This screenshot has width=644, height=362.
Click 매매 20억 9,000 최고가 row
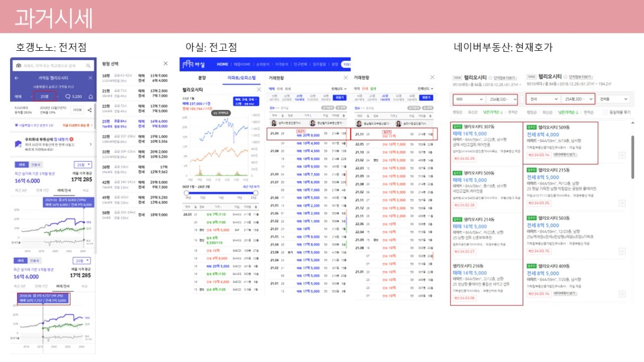click(308, 134)
